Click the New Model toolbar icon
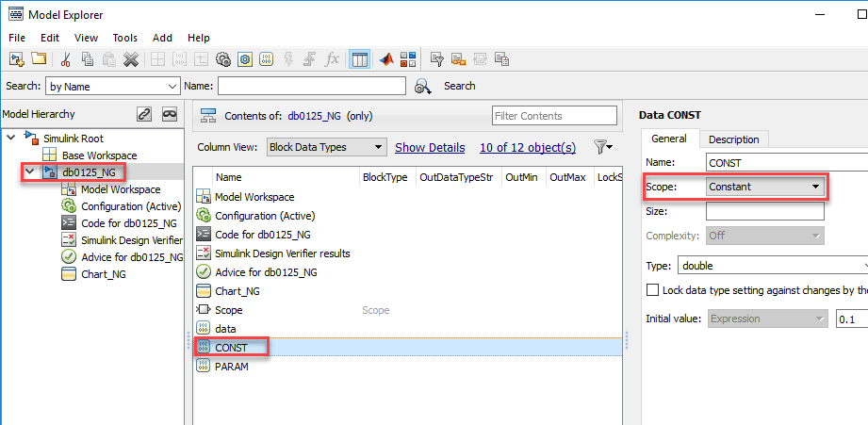The height and width of the screenshot is (425, 868). (x=17, y=58)
